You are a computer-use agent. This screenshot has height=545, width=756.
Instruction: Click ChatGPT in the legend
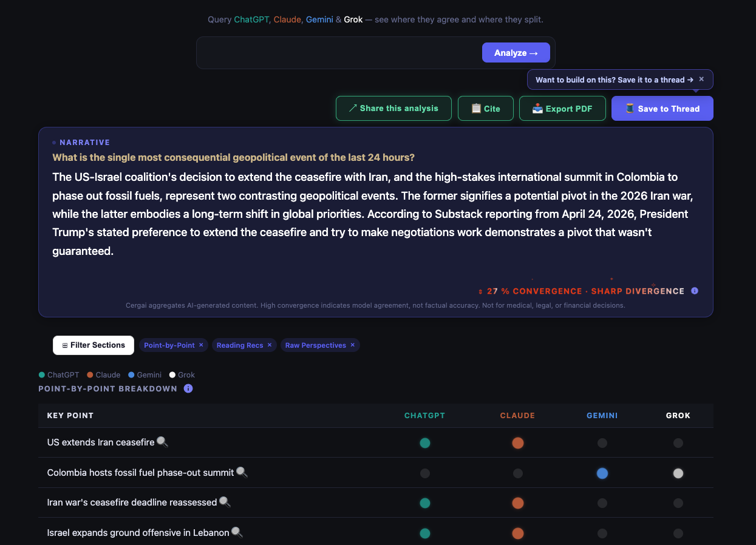pyautogui.click(x=59, y=375)
